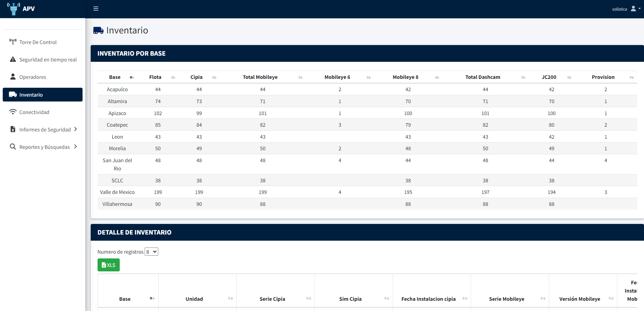Click the Coatepec base cell
644x311 pixels.
click(117, 125)
